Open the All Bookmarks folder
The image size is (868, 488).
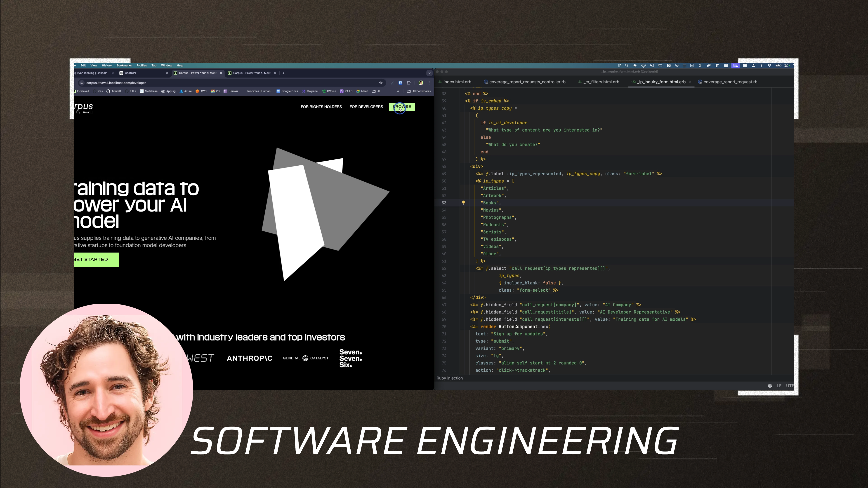tap(419, 91)
